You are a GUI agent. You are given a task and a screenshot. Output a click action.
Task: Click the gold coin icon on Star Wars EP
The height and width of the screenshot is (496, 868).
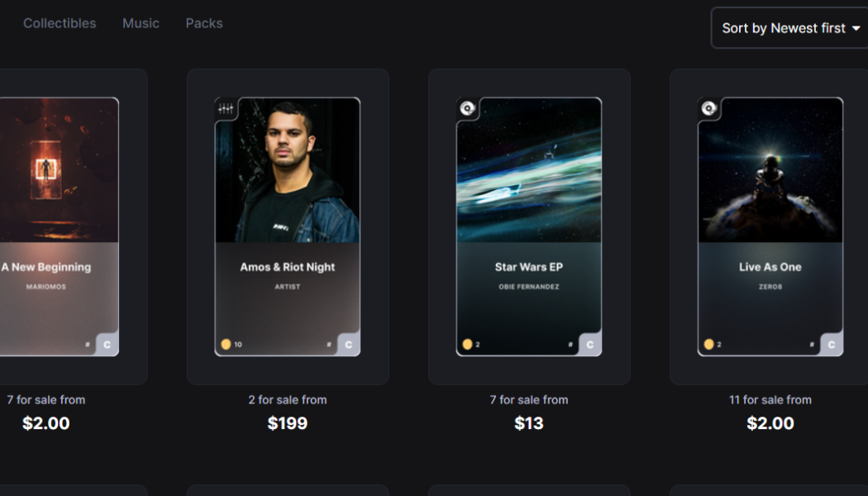[x=467, y=344]
